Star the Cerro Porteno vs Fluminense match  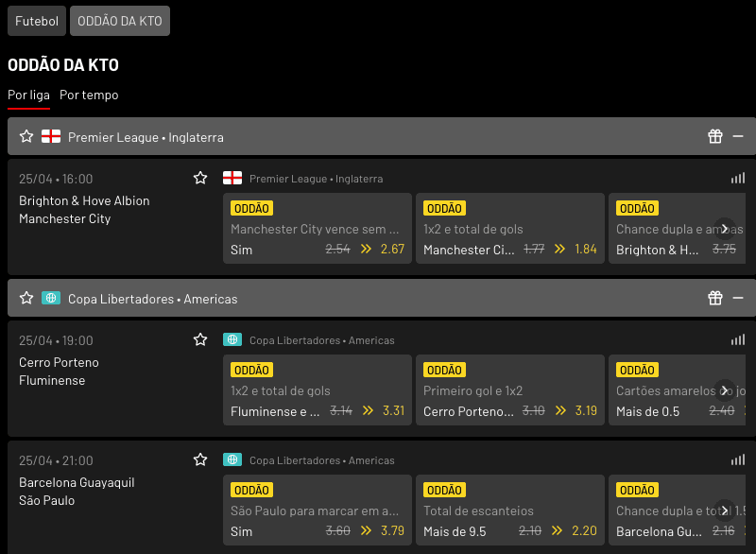point(200,339)
